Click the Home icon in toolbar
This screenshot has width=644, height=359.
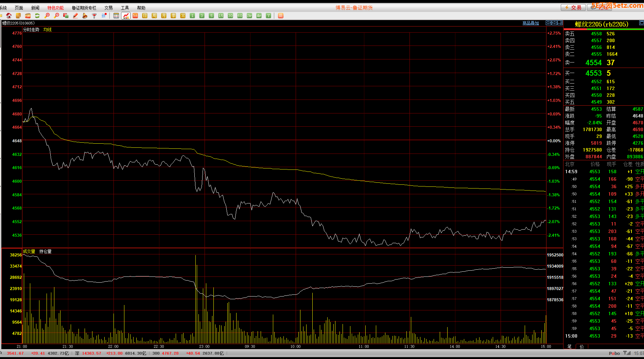click(9, 16)
